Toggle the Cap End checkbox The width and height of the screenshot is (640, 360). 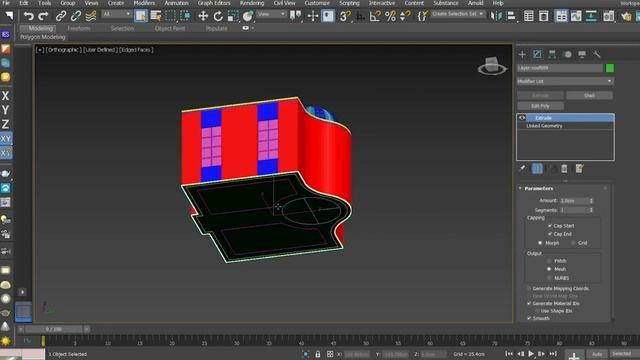click(x=549, y=234)
